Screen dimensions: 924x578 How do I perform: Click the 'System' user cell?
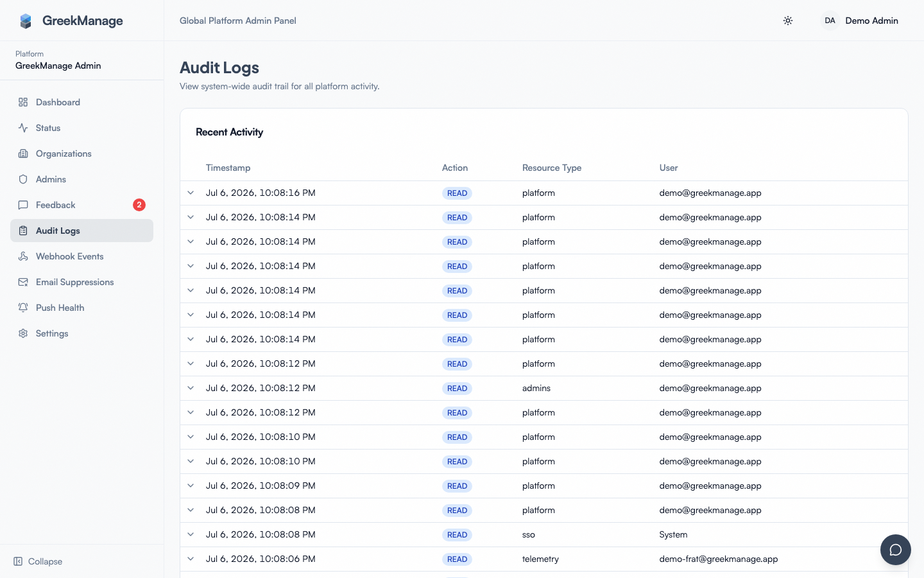(x=673, y=534)
